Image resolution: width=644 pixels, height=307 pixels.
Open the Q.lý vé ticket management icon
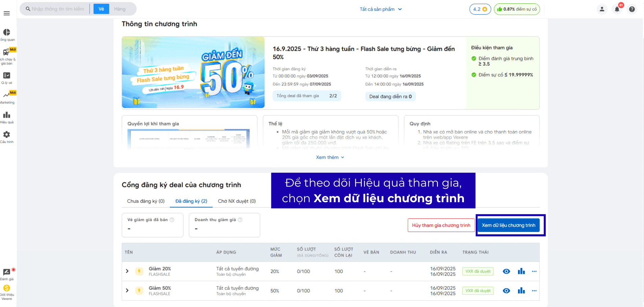tap(7, 76)
